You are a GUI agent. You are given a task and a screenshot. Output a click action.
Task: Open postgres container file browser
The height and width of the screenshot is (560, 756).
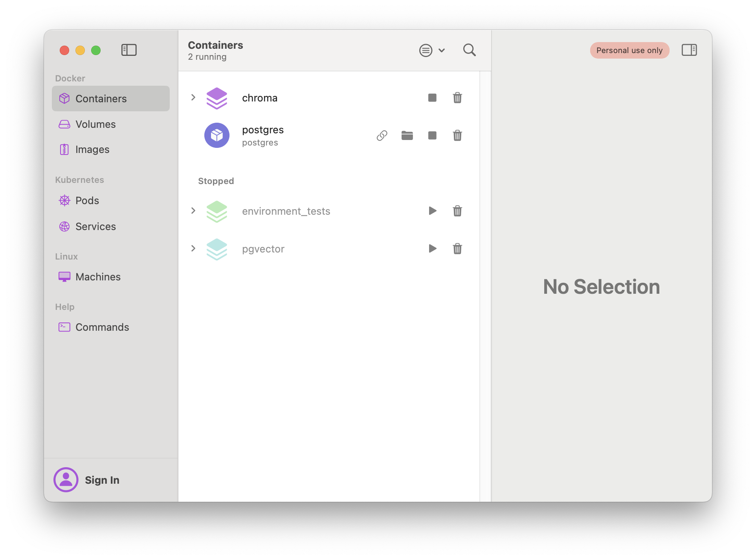point(407,135)
